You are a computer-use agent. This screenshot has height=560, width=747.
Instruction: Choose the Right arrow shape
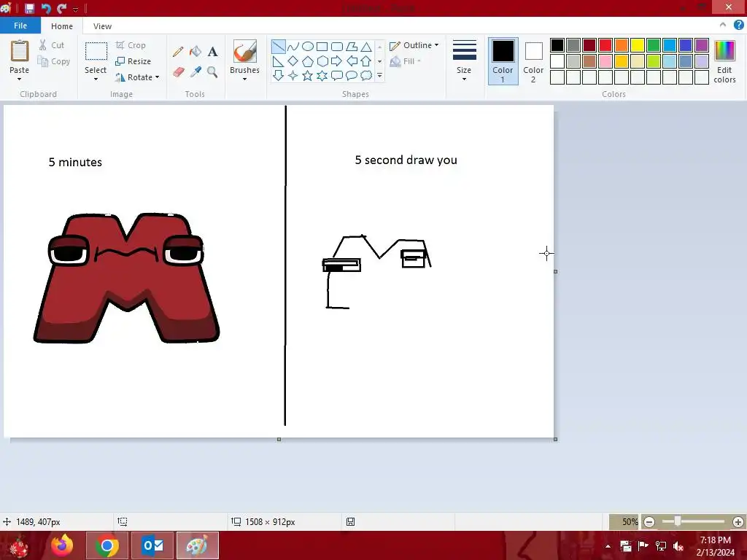point(337,61)
